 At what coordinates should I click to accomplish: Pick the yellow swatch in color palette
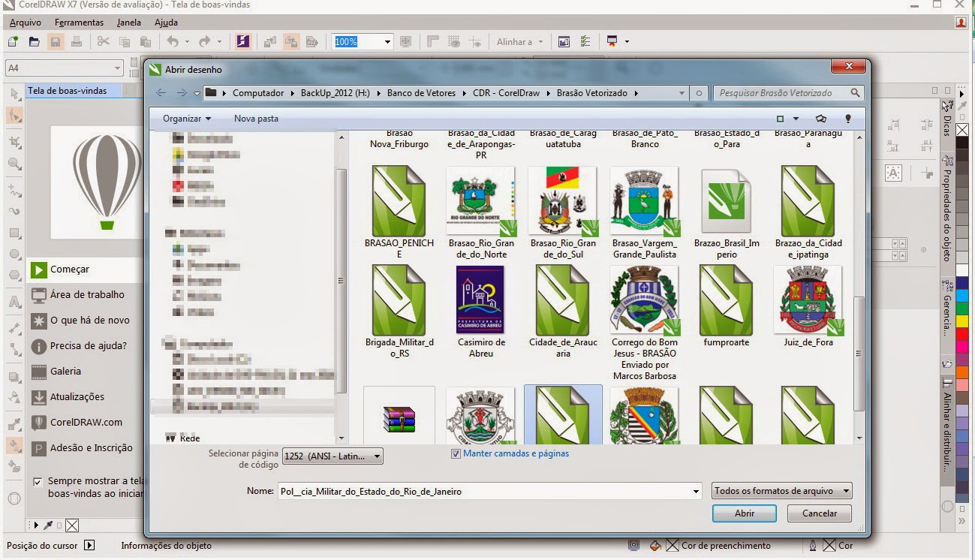pyautogui.click(x=961, y=321)
